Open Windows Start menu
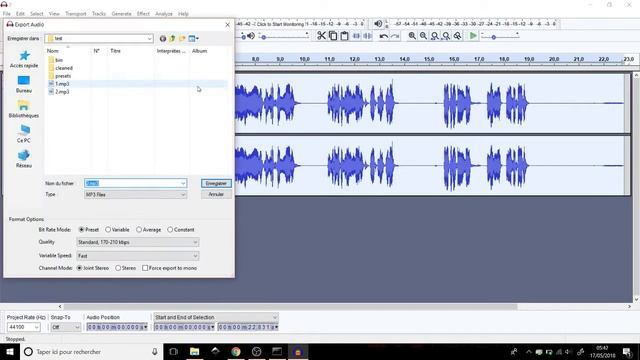640x360 pixels. point(10,352)
